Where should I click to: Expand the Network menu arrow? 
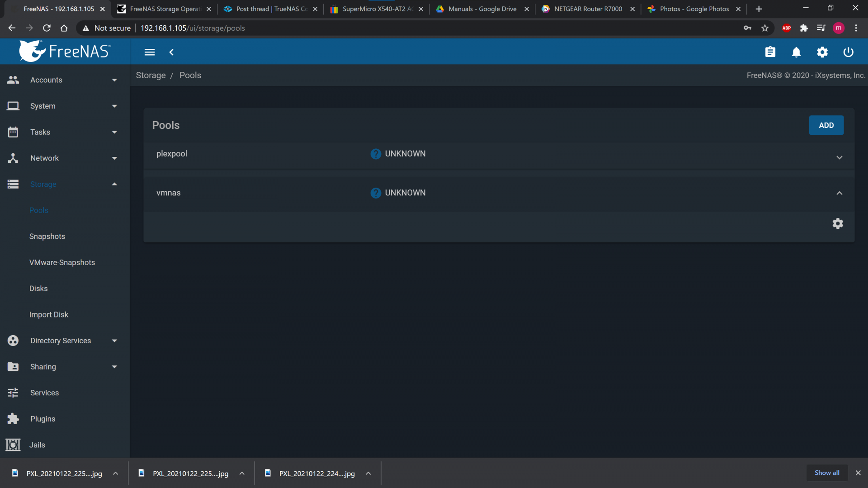(x=114, y=158)
